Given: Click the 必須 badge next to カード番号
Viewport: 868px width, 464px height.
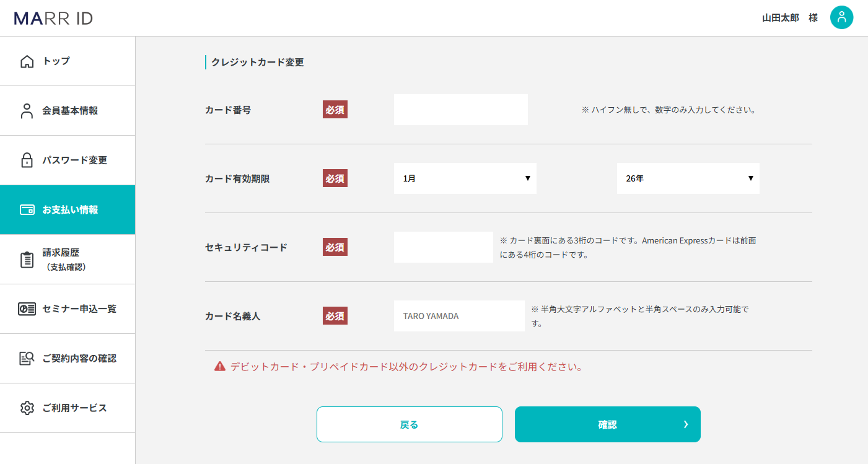Looking at the screenshot, I should [335, 110].
